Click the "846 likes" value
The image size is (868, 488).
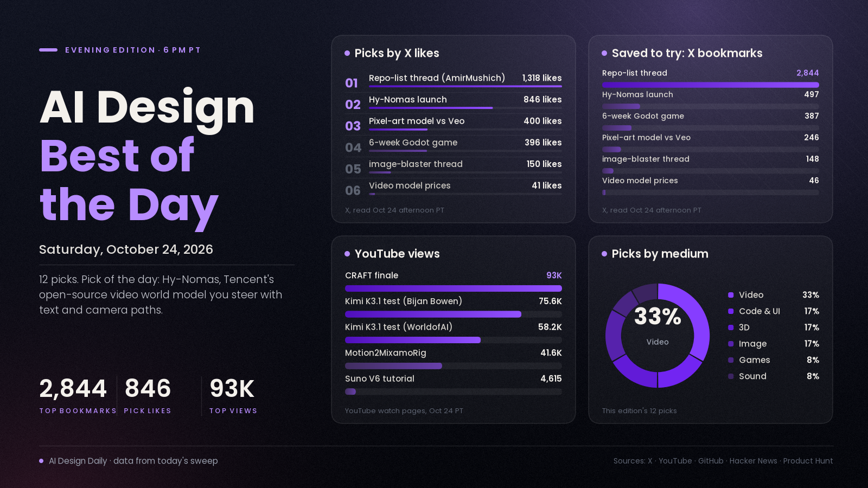[542, 100]
